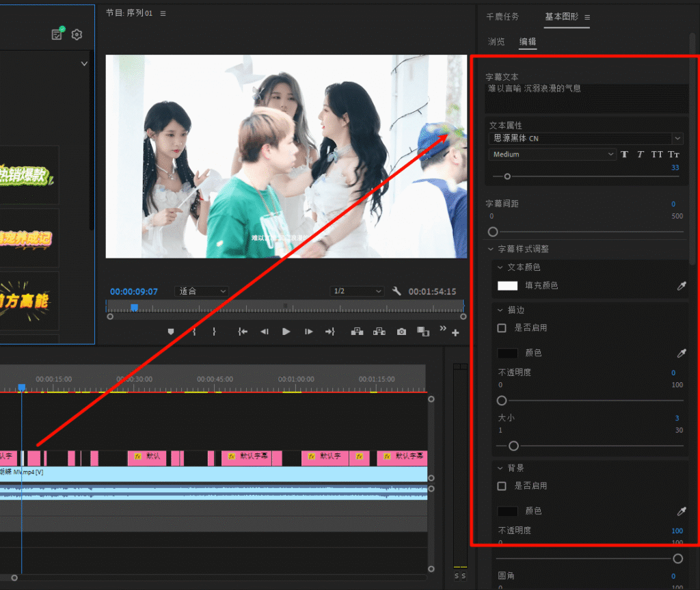This screenshot has height=590, width=700.
Task: Select a pink 默认字幕 clip in the timeline
Action: point(248,457)
